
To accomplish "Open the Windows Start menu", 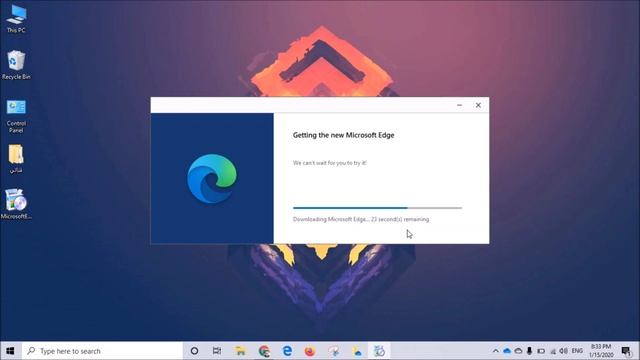I will point(10,351).
